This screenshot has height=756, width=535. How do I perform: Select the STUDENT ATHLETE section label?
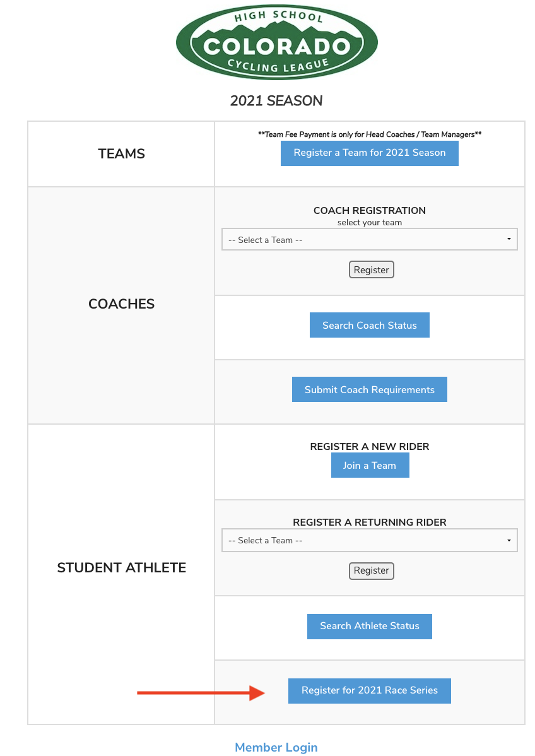[122, 568]
